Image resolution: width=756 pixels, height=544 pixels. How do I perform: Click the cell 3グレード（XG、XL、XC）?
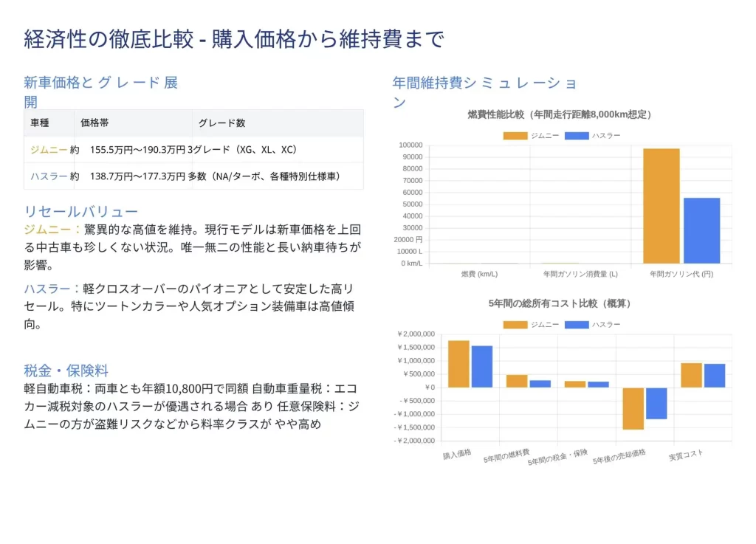(242, 150)
